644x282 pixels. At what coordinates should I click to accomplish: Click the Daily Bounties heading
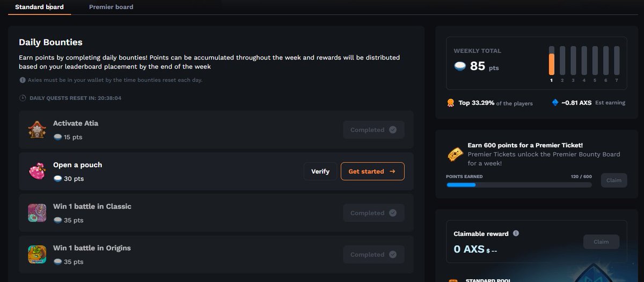(50, 42)
